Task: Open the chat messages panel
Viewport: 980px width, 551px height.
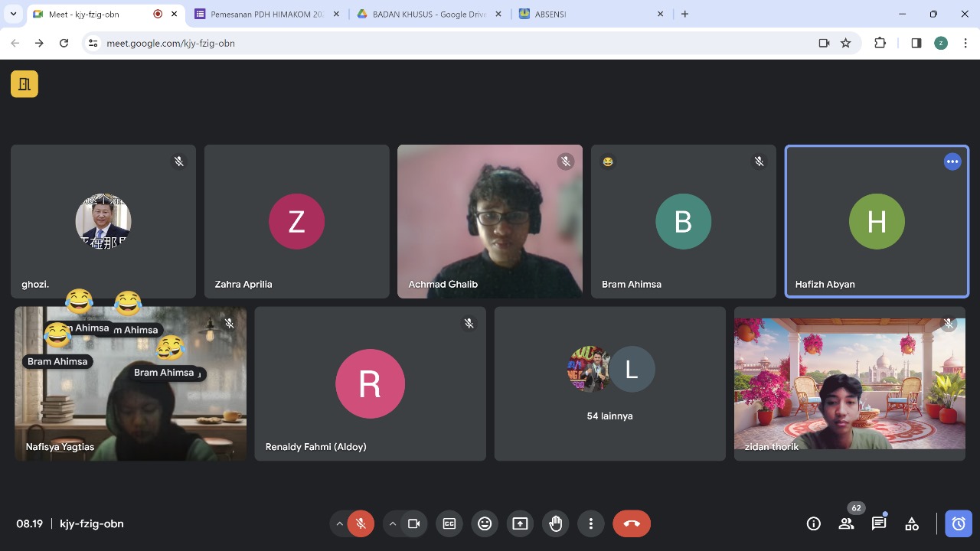Action: coord(878,523)
